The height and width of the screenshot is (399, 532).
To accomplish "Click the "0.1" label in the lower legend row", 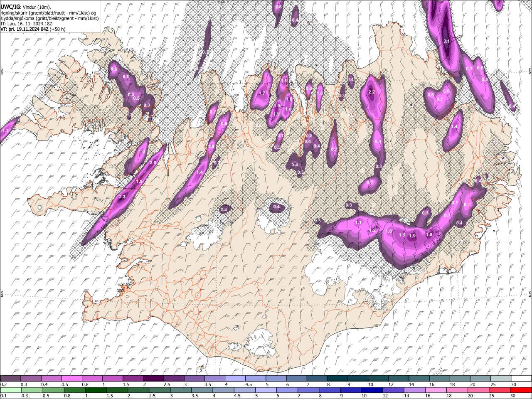I will [3, 396].
